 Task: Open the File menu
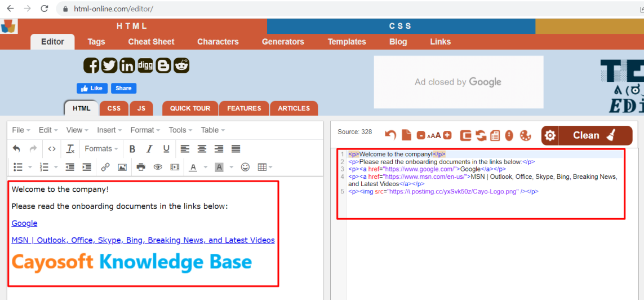pos(21,130)
